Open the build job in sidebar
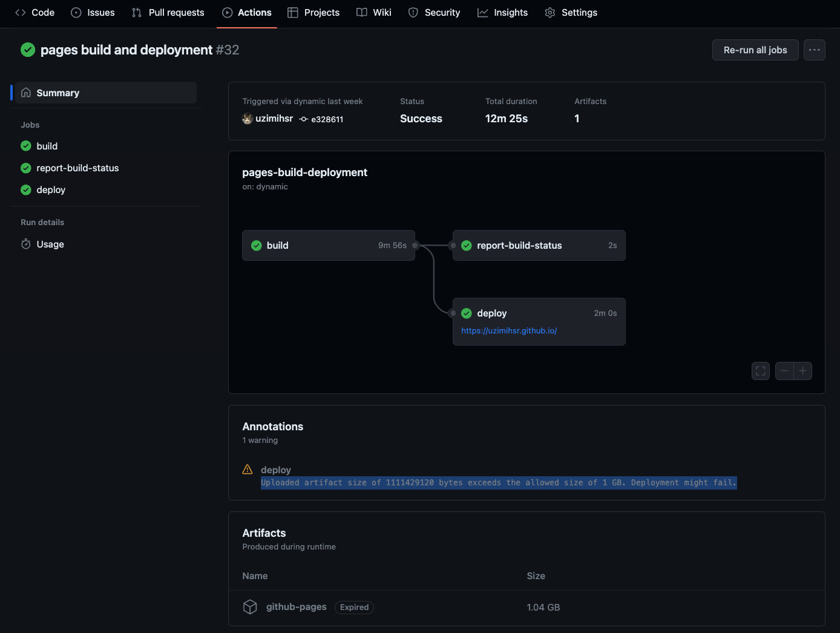 coord(47,146)
